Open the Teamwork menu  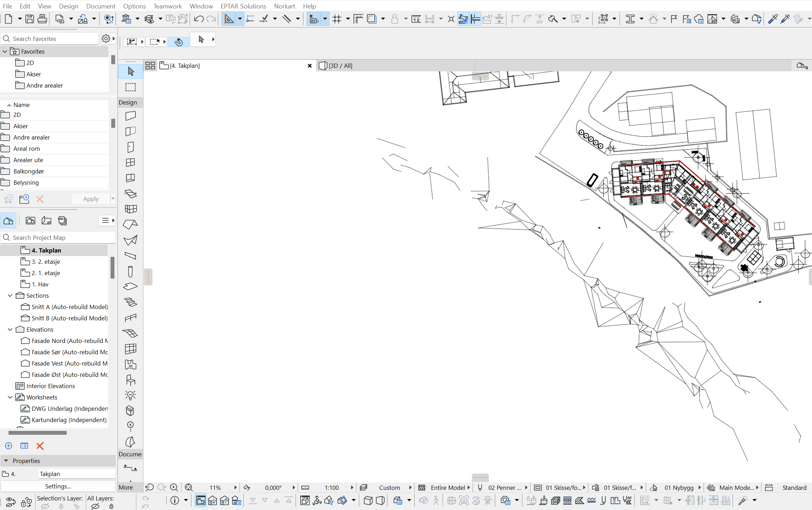(x=167, y=6)
